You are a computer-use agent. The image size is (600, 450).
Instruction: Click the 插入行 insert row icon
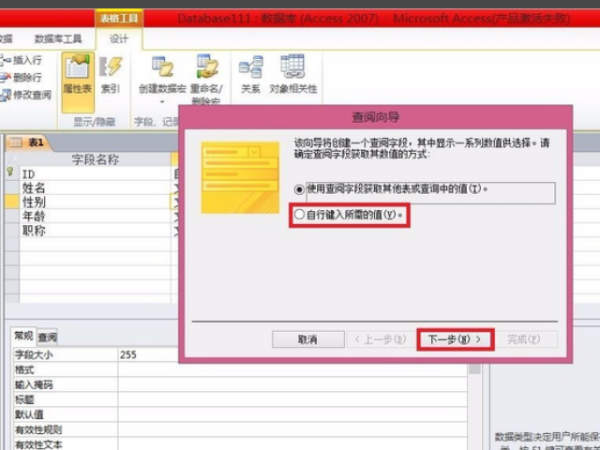[5, 60]
